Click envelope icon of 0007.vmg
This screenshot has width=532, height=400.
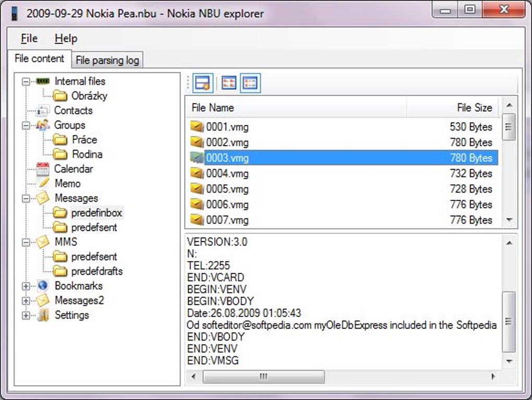tap(197, 220)
